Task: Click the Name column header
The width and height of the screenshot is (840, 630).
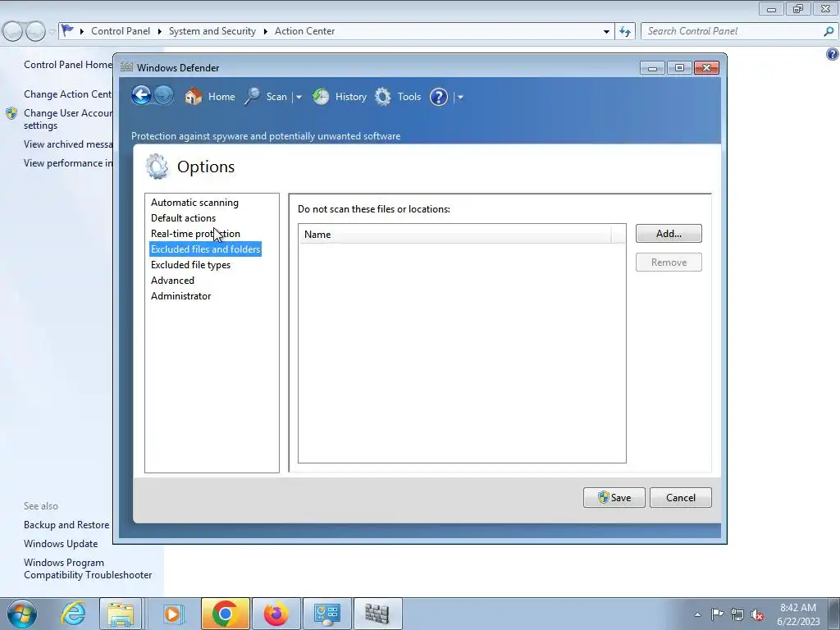Action: (454, 234)
